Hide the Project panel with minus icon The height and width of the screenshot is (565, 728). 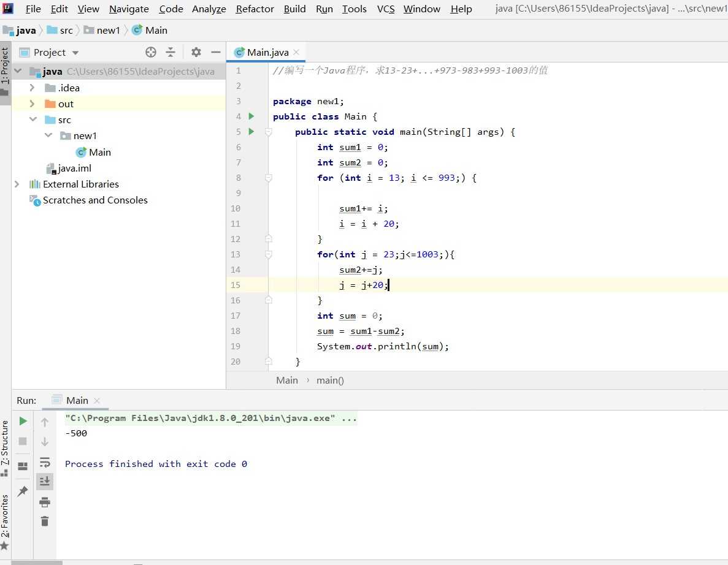[215, 52]
